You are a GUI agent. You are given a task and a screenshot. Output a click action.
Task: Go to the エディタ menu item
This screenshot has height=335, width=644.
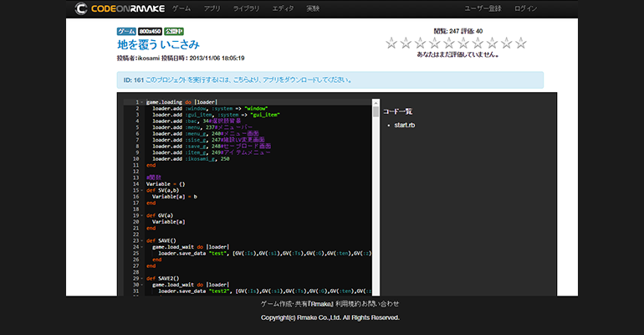[283, 8]
